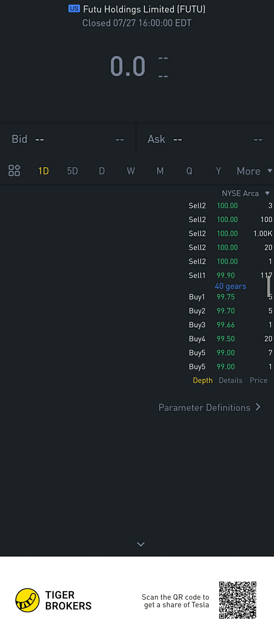Select the Q quarterly timeframe
The image size is (274, 644).
tap(189, 171)
